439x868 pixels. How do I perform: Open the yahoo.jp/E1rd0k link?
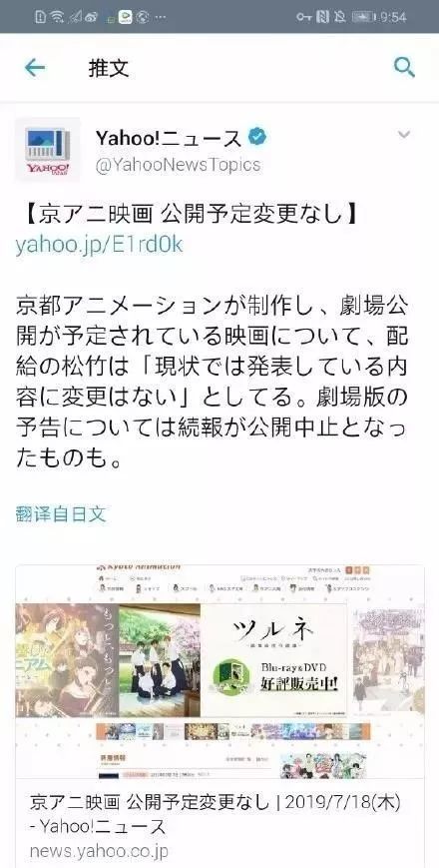point(99,245)
